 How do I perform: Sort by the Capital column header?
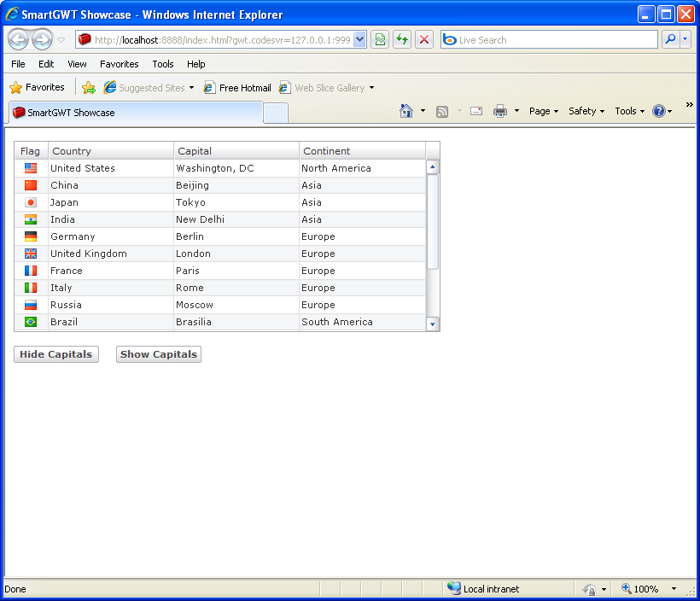coord(236,151)
